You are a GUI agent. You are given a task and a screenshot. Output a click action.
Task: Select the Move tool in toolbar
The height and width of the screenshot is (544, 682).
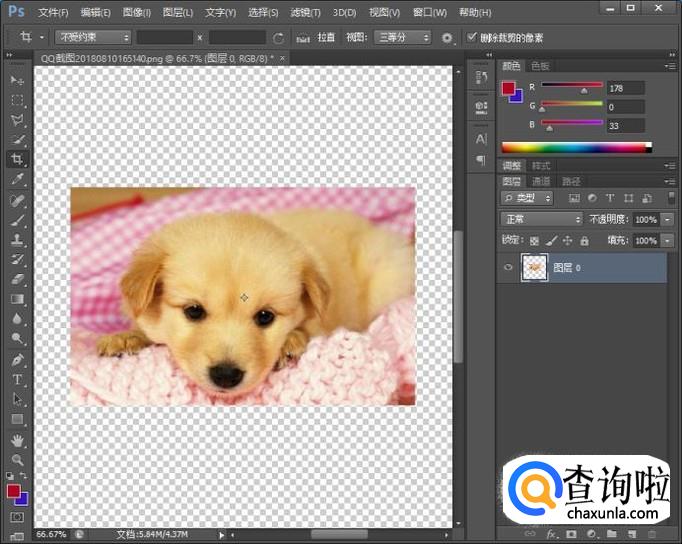pyautogui.click(x=17, y=80)
